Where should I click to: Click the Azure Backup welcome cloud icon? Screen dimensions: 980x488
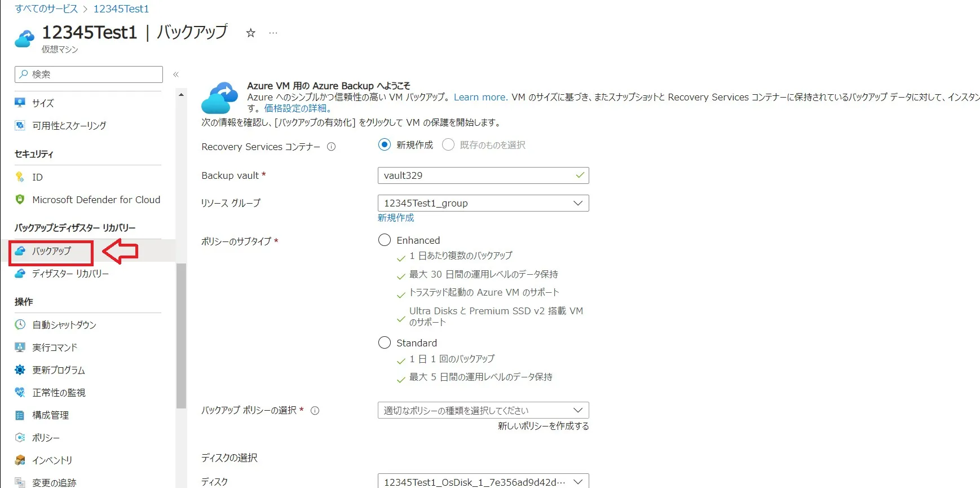point(219,98)
